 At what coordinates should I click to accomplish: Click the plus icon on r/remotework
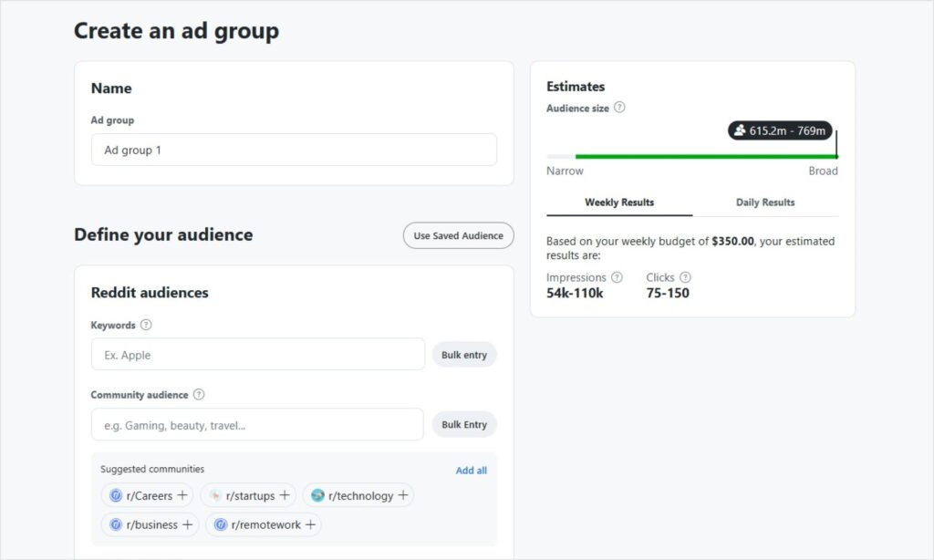[310, 524]
